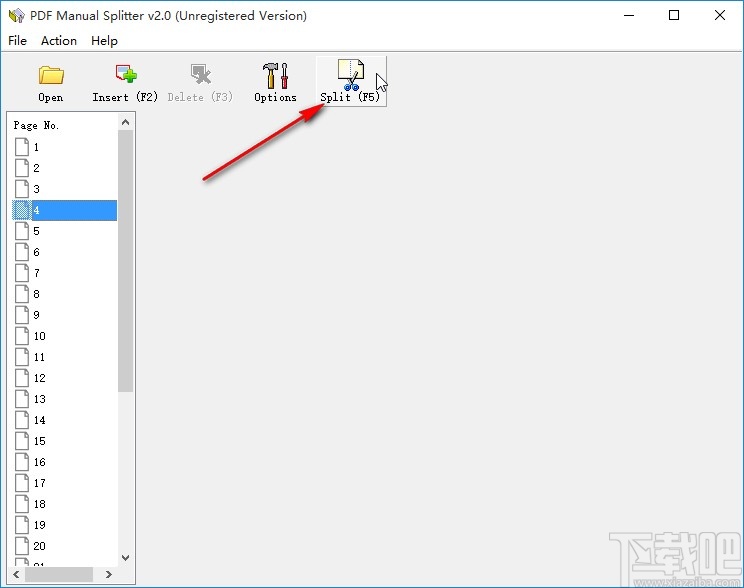Viewport: 744px width, 588px height.
Task: Select page 8 in the page list
Action: pos(65,294)
